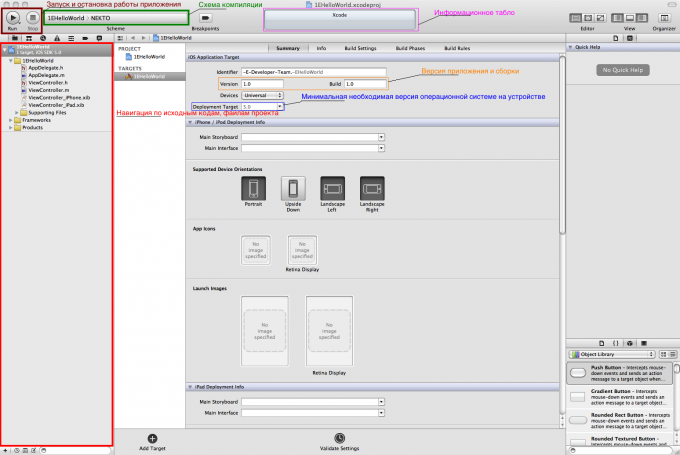680x455 pixels.
Task: Switch to the Build Rules tab
Action: 457,48
